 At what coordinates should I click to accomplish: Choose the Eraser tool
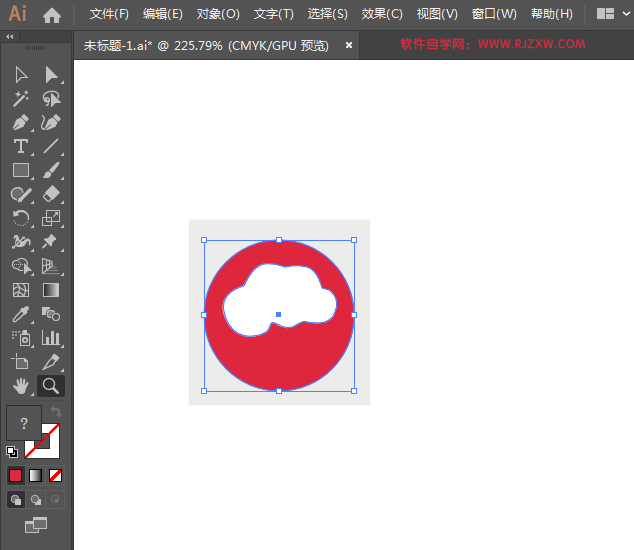tap(52, 194)
